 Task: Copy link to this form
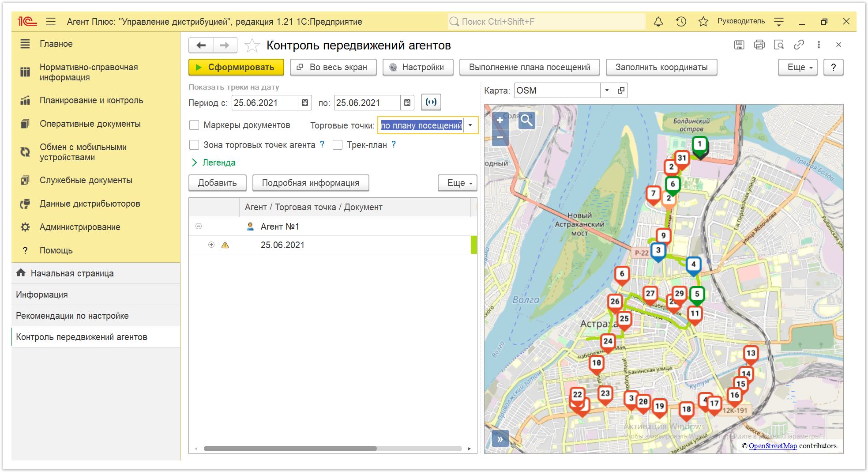point(799,45)
